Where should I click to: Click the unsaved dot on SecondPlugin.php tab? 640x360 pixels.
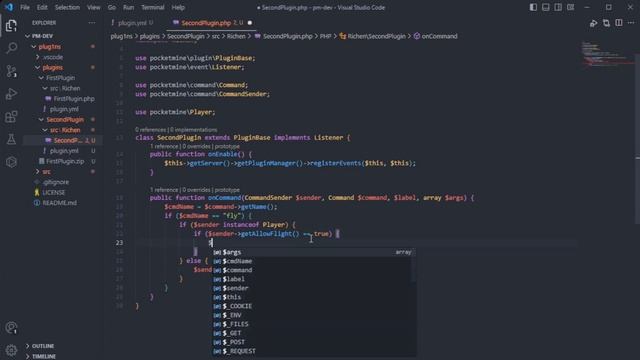(x=250, y=23)
